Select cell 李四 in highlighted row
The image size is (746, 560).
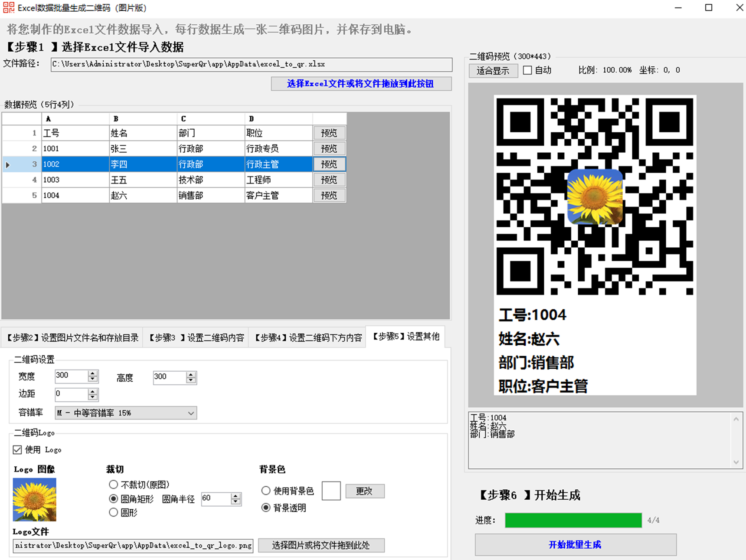(x=143, y=164)
